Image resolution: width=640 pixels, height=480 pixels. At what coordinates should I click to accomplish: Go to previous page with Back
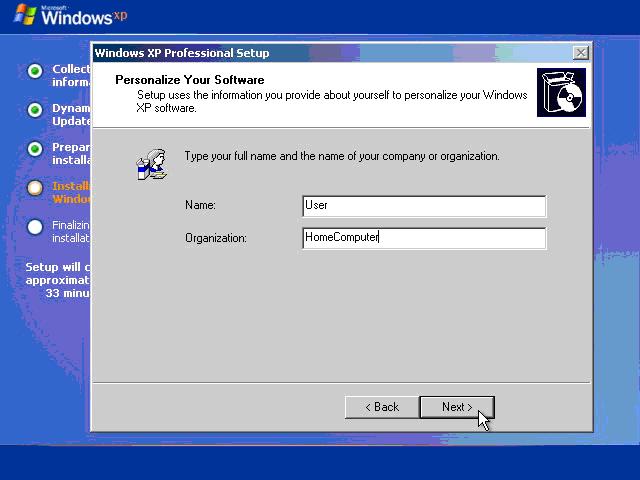[x=381, y=407]
